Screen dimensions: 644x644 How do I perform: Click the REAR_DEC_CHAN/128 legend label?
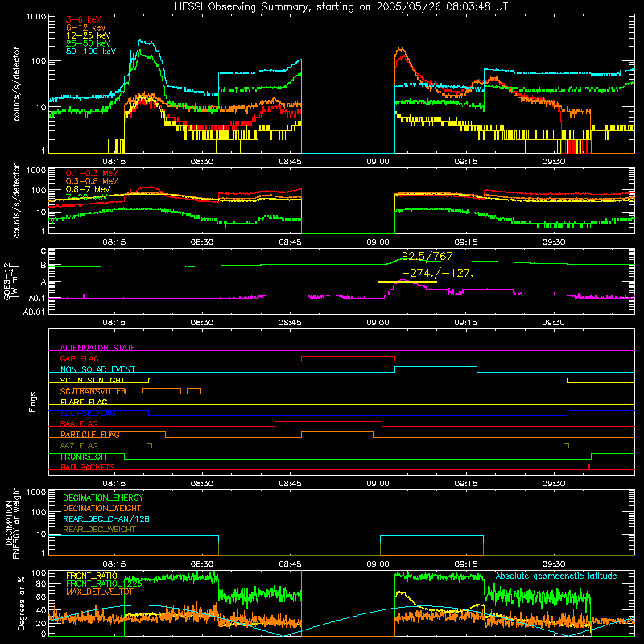106,518
